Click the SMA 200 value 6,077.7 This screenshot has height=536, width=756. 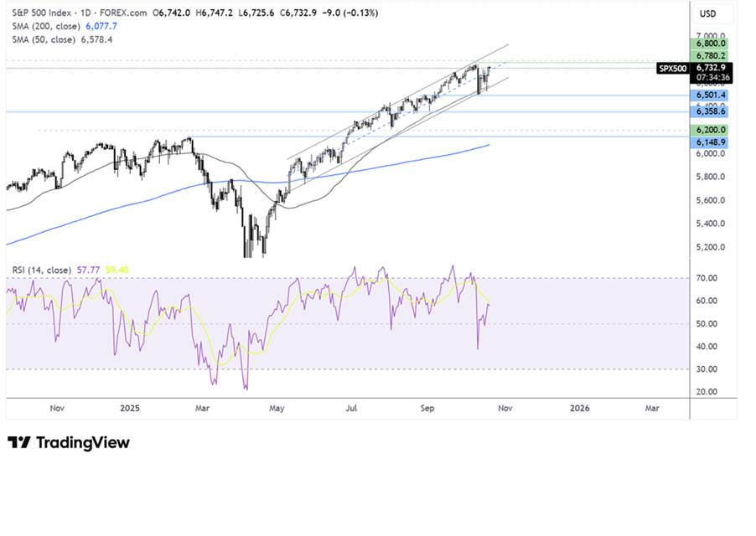pos(101,27)
